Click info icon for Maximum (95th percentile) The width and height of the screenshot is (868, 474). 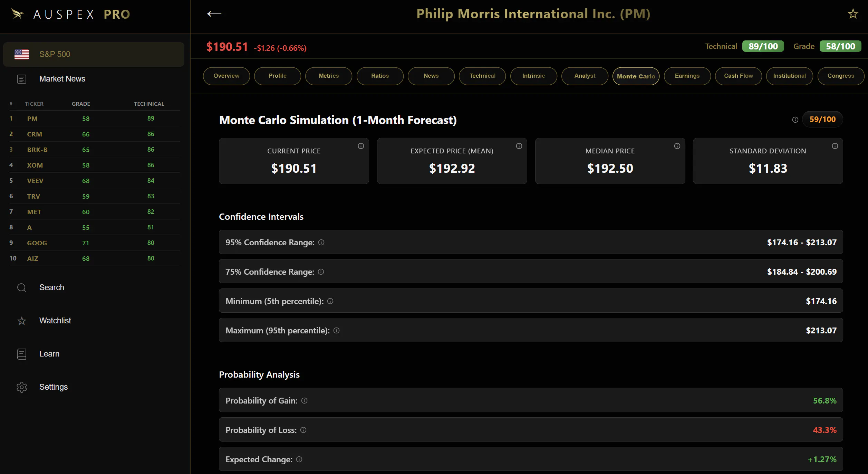(x=336, y=331)
